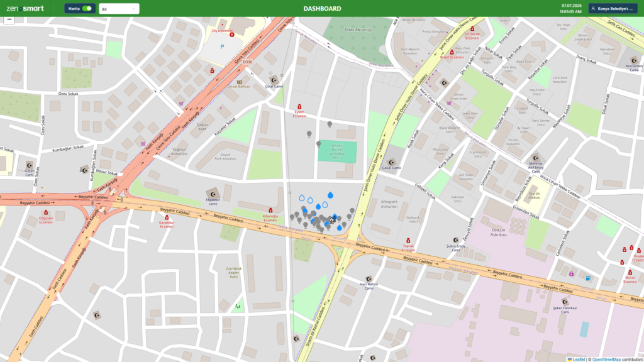This screenshot has height=362, width=644.
Task: Click the 'Mesut Sokak' street label
Action: pos(106,172)
